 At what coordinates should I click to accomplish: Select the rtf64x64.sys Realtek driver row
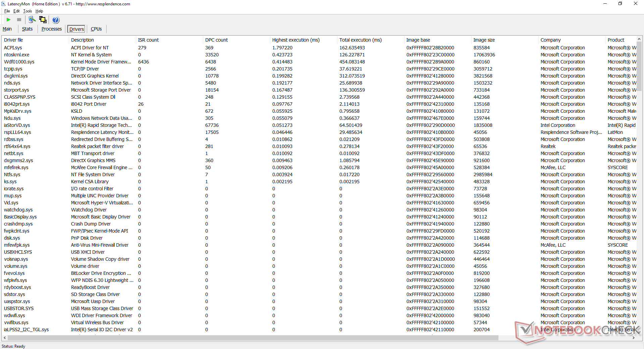tap(319, 146)
